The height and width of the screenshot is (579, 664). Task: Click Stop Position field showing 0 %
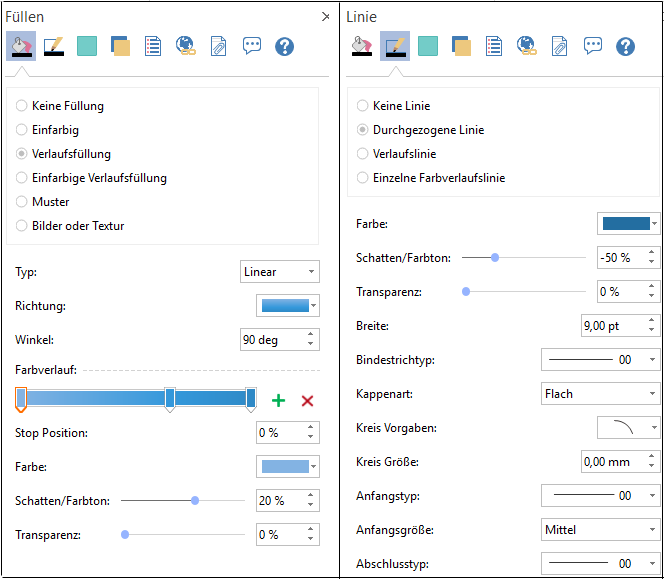pos(288,432)
